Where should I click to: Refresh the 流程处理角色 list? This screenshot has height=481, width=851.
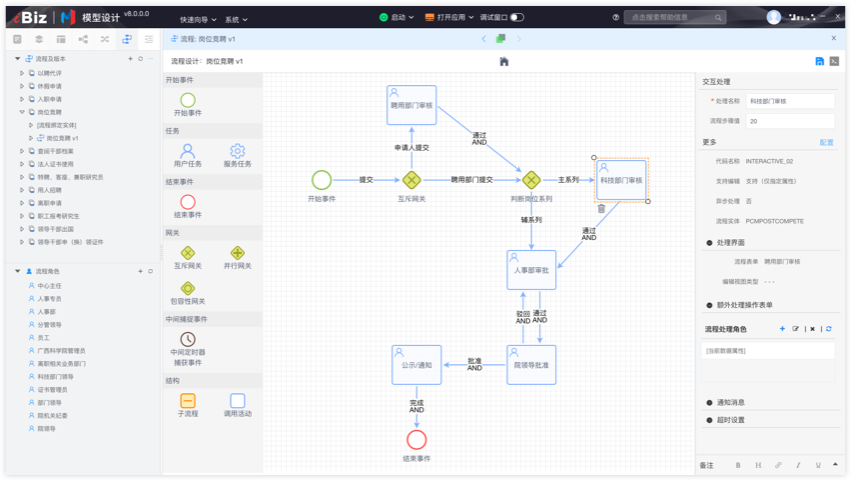(x=829, y=329)
